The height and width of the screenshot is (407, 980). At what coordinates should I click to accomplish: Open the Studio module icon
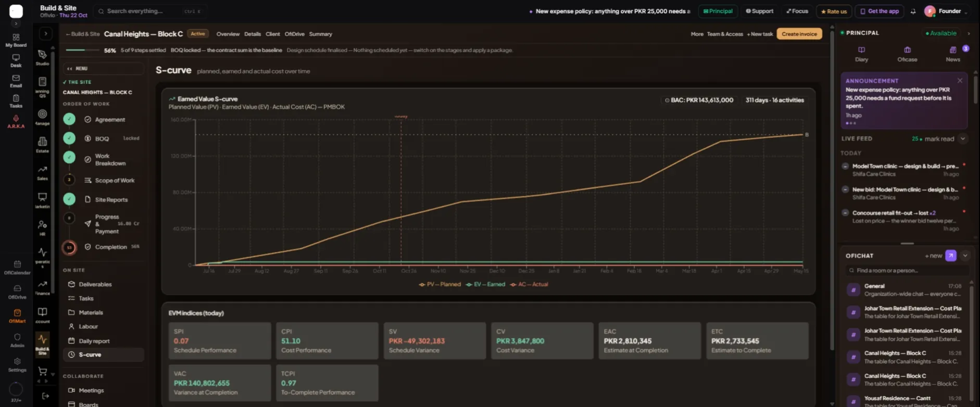coord(43,57)
